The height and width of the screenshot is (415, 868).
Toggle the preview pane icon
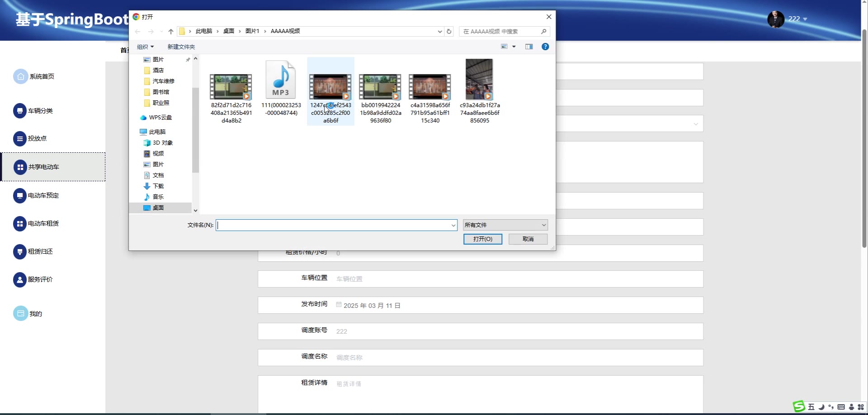pos(529,47)
